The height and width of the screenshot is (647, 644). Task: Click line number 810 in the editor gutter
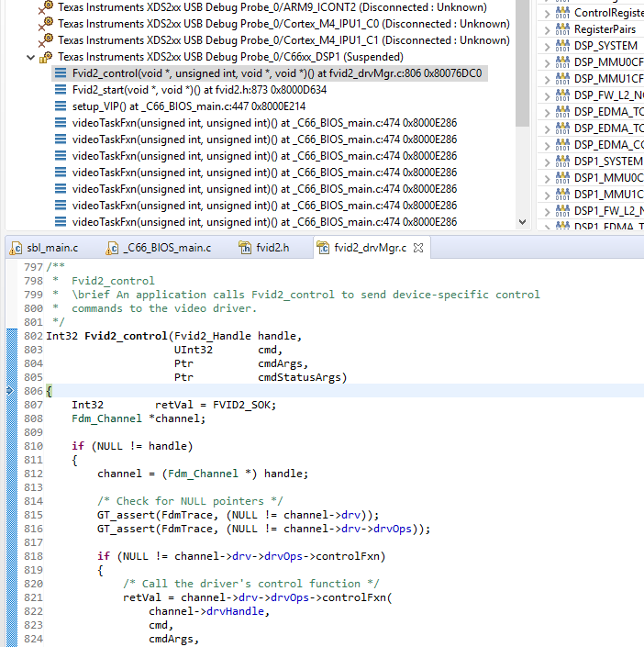pos(33,446)
